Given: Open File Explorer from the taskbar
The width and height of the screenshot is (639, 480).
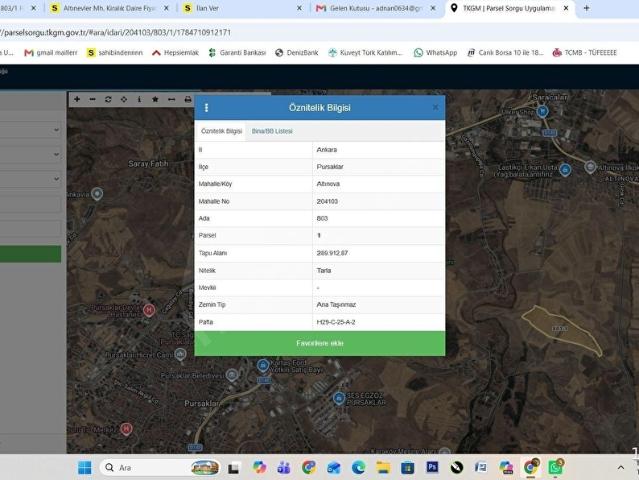Looking at the screenshot, I should click(383, 467).
